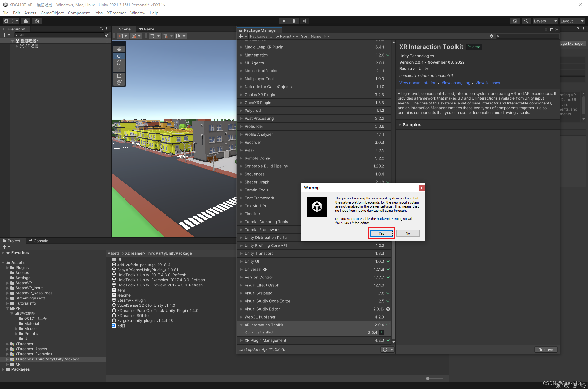This screenshot has width=588, height=389.
Task: Open the Sort: Name dropdown
Action: coord(315,36)
